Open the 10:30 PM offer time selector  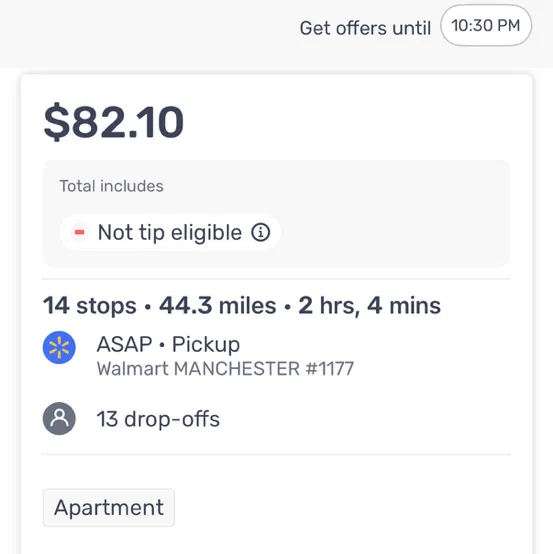486,25
